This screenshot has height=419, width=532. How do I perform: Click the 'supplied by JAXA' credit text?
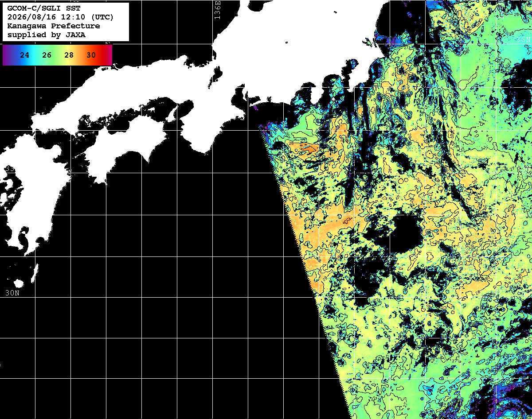tap(47, 35)
